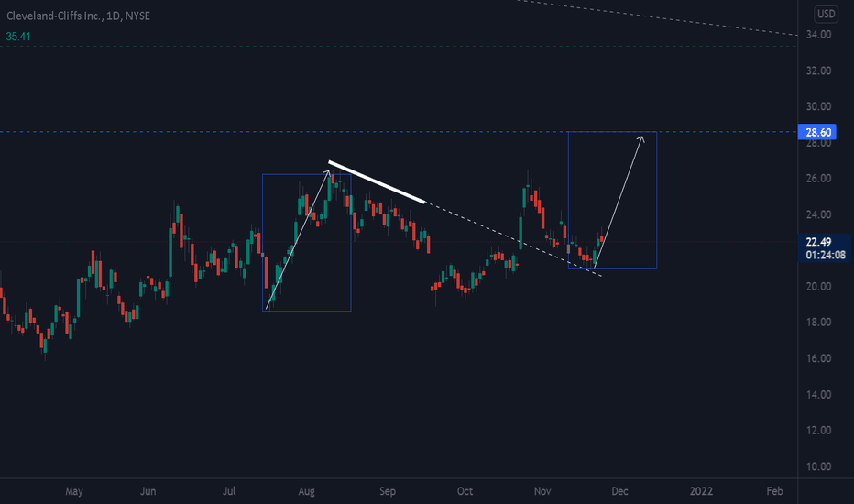Click the Sep label on time axis
The height and width of the screenshot is (504, 854).
click(388, 491)
